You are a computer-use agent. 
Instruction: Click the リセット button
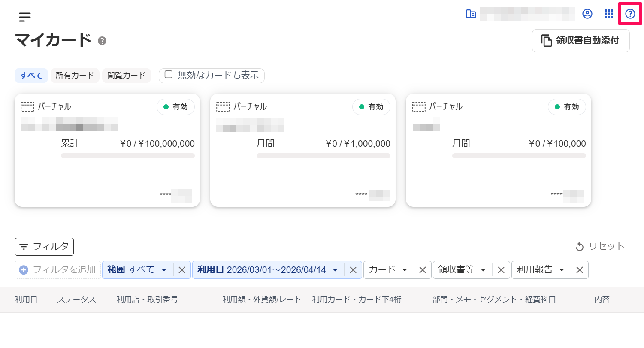point(600,246)
